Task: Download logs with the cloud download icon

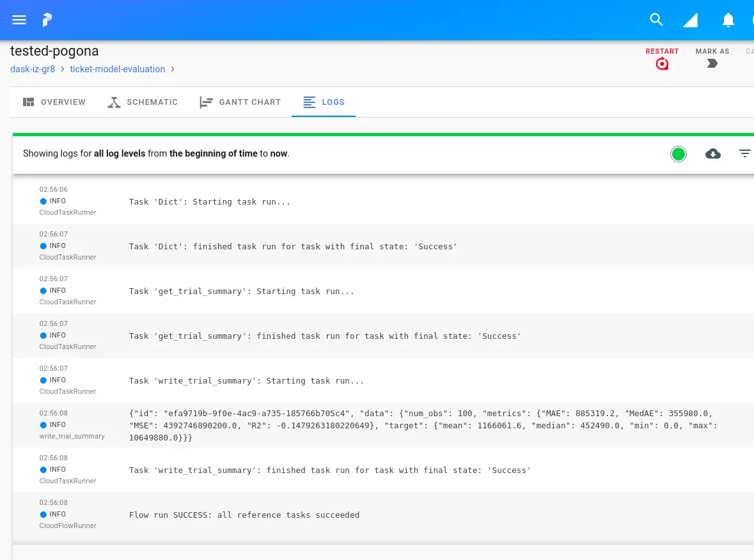Action: pyautogui.click(x=713, y=153)
